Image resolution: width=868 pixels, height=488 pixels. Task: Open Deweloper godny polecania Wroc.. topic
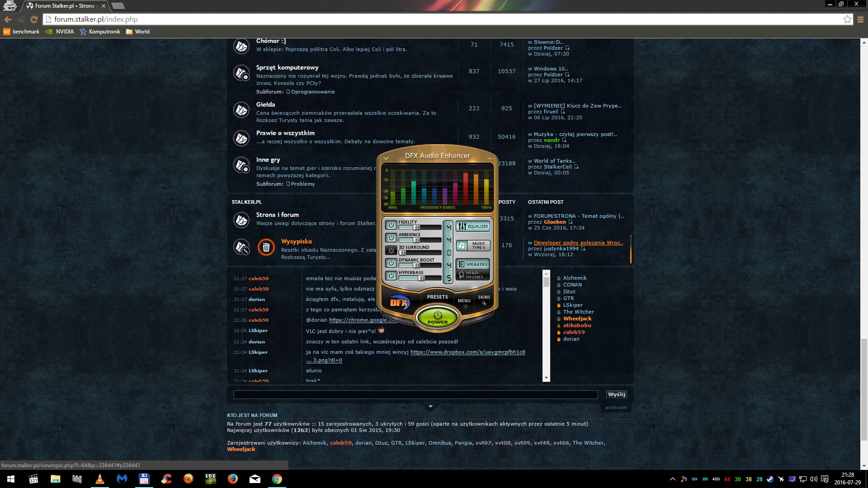578,243
